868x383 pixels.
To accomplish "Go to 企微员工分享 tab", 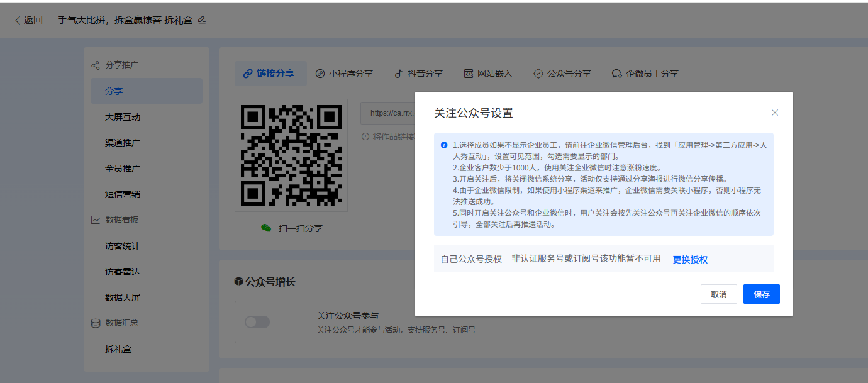I will (x=645, y=74).
